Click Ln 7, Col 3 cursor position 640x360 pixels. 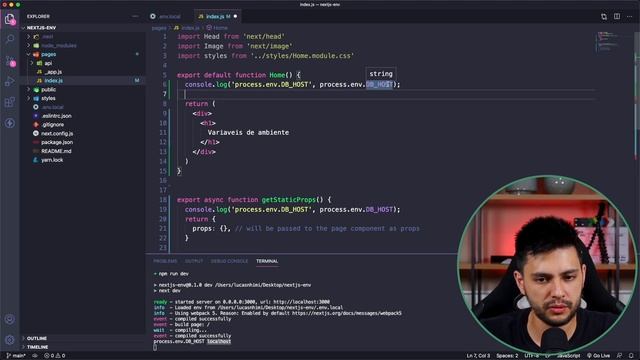pos(478,356)
